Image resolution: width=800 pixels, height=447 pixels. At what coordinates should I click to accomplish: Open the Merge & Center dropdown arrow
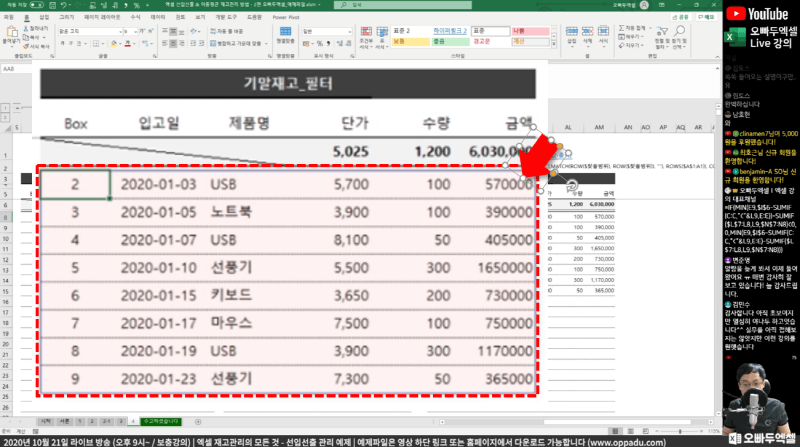[x=266, y=43]
